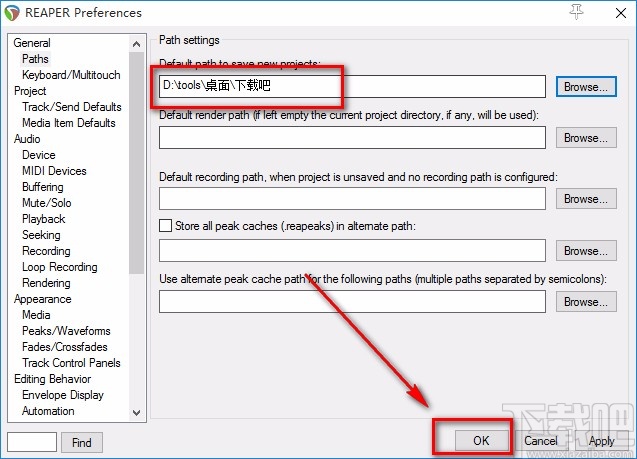Screen dimensions: 637x459
Task: Open Fades/Crossfades settings
Action: 65,347
